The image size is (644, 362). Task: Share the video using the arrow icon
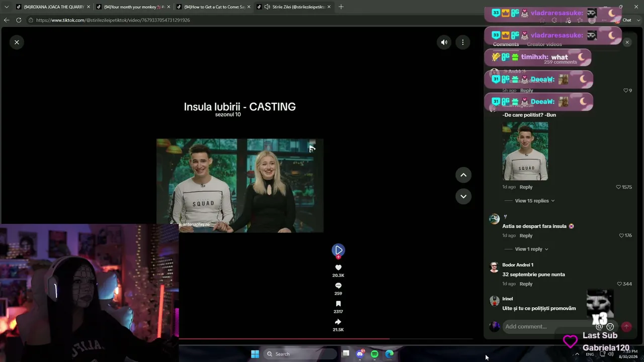pos(338,322)
